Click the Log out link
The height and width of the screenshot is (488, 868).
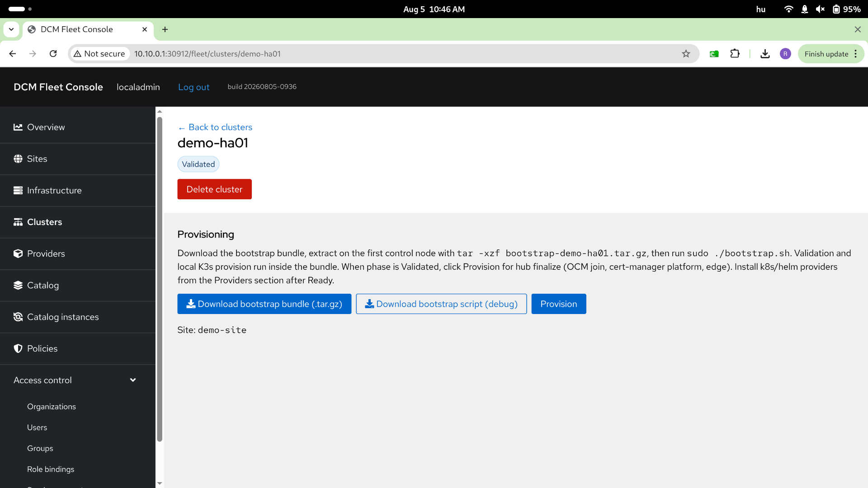pyautogui.click(x=193, y=87)
